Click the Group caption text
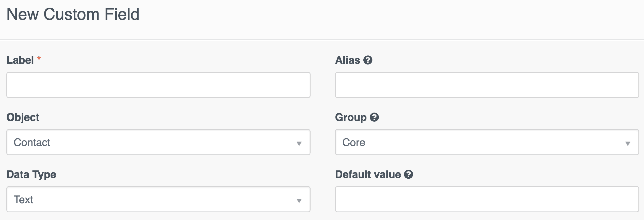This screenshot has width=644, height=220. [x=351, y=118]
